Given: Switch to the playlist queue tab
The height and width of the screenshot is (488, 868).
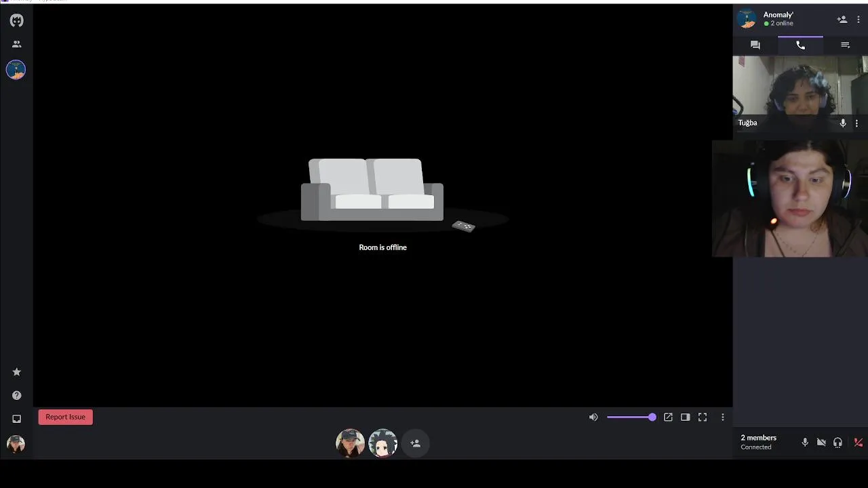Looking at the screenshot, I should pos(845,45).
